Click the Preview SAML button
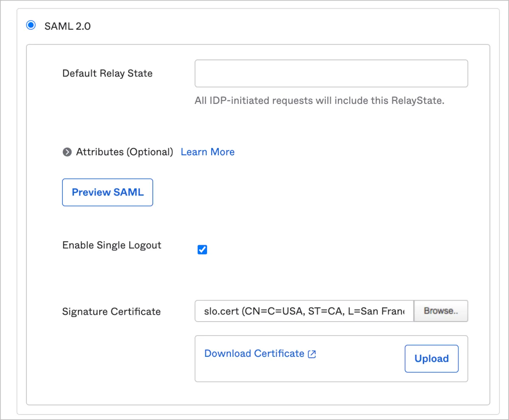Viewport: 509px width, 420px height. 108,192
